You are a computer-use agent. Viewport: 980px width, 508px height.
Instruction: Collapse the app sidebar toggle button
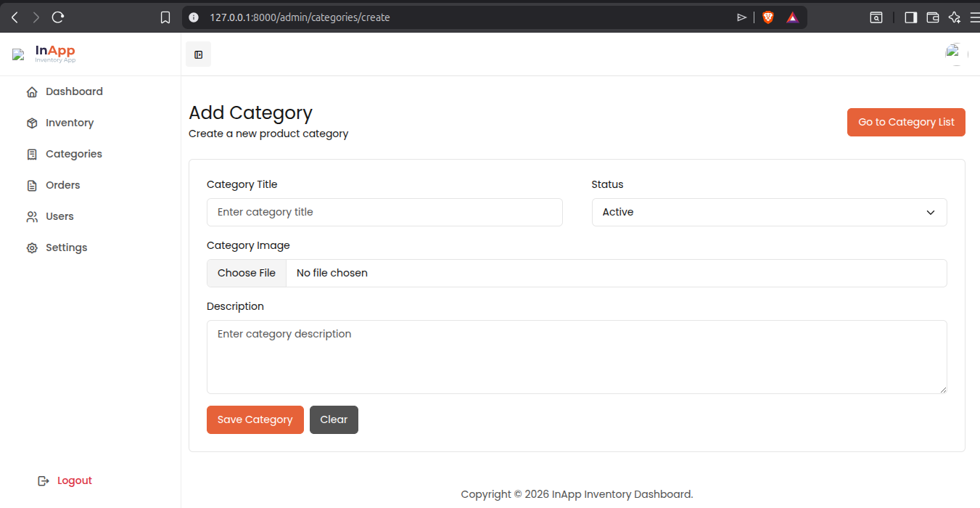[198, 54]
